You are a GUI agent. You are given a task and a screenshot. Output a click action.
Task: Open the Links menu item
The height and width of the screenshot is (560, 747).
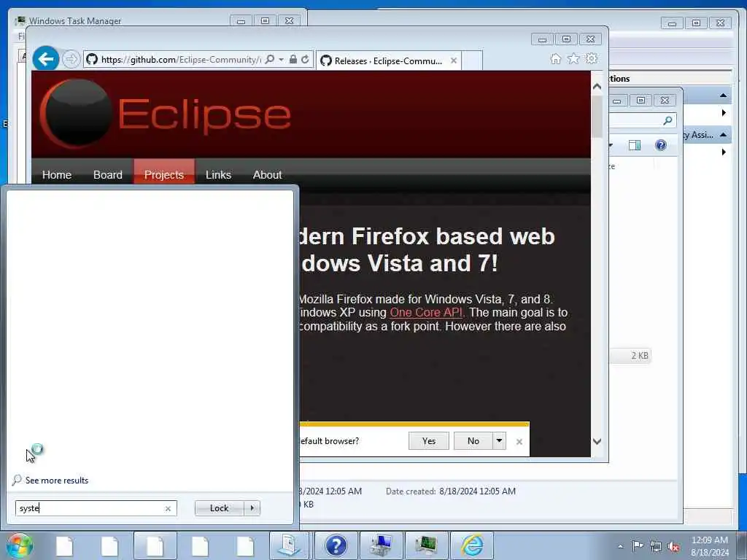click(218, 175)
